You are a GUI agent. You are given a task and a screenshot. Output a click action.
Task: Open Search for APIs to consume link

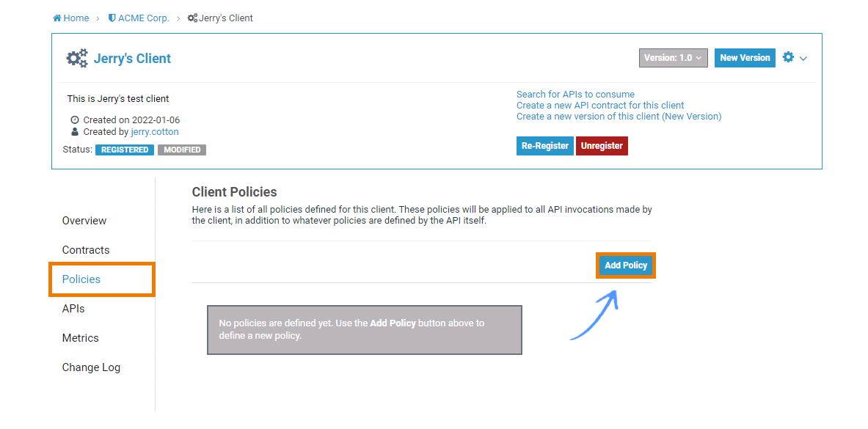[575, 95]
